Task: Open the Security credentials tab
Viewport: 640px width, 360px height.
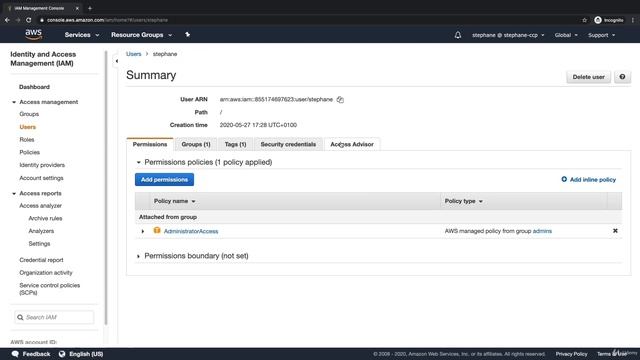Action: [x=288, y=144]
